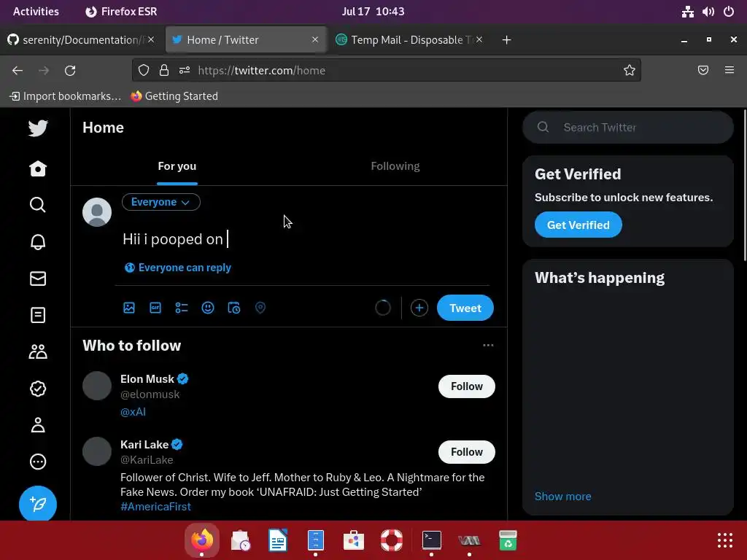Show the tracking protection shield info
747x560 pixels.
pyautogui.click(x=144, y=71)
